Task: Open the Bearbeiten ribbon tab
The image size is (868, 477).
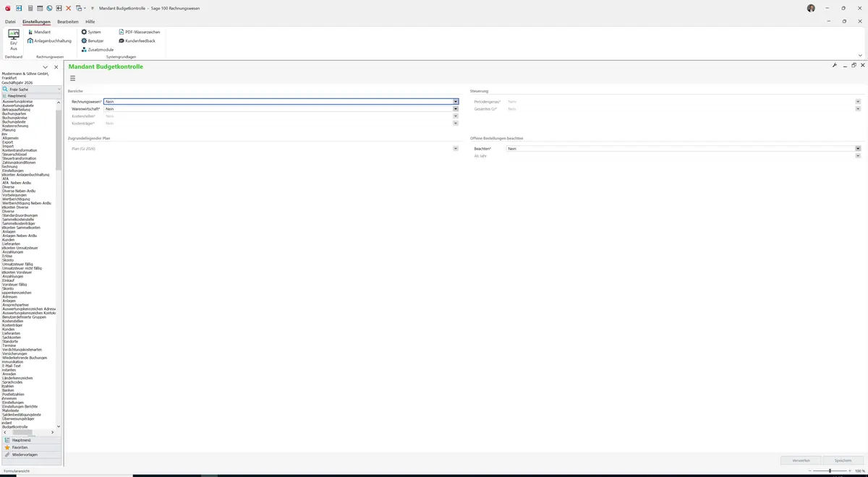Action: click(x=68, y=22)
